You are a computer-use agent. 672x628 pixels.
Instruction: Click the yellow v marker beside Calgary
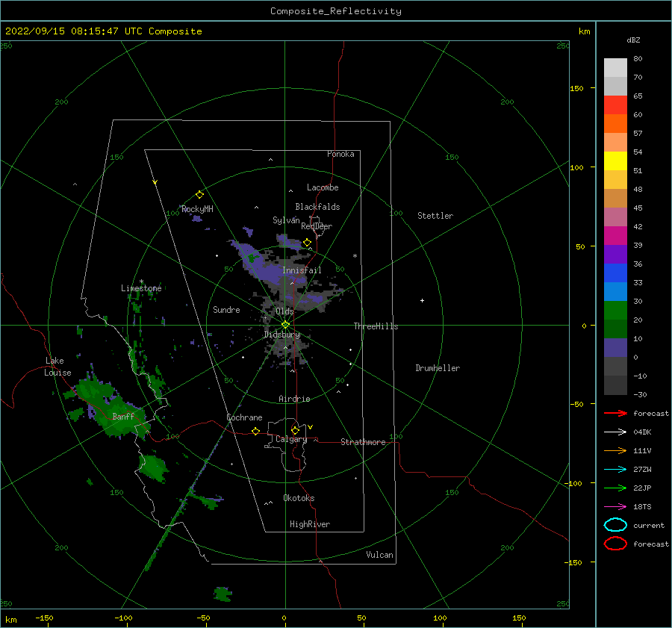[x=311, y=427]
